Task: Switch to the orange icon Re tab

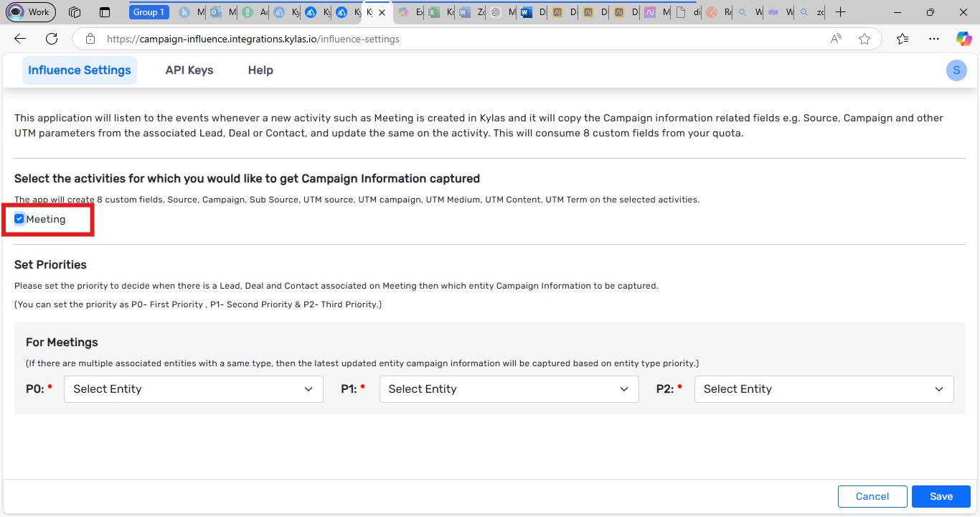Action: (x=718, y=12)
